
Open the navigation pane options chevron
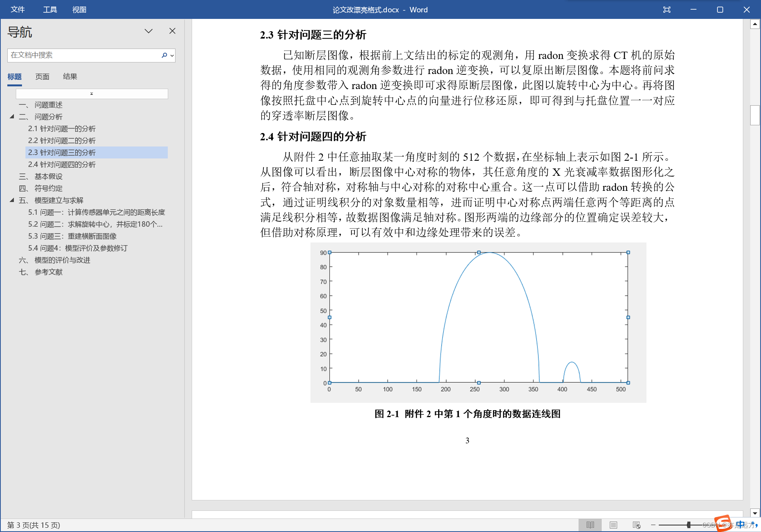[x=148, y=31]
